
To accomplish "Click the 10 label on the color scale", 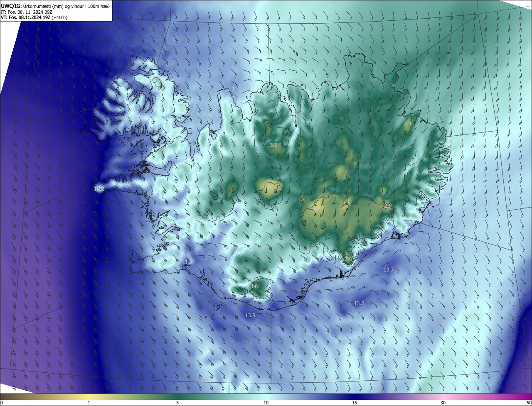I will click(266, 403).
